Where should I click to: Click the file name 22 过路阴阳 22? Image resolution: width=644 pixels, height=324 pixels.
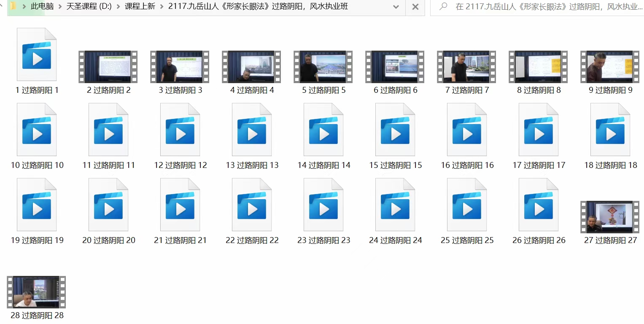(x=252, y=240)
